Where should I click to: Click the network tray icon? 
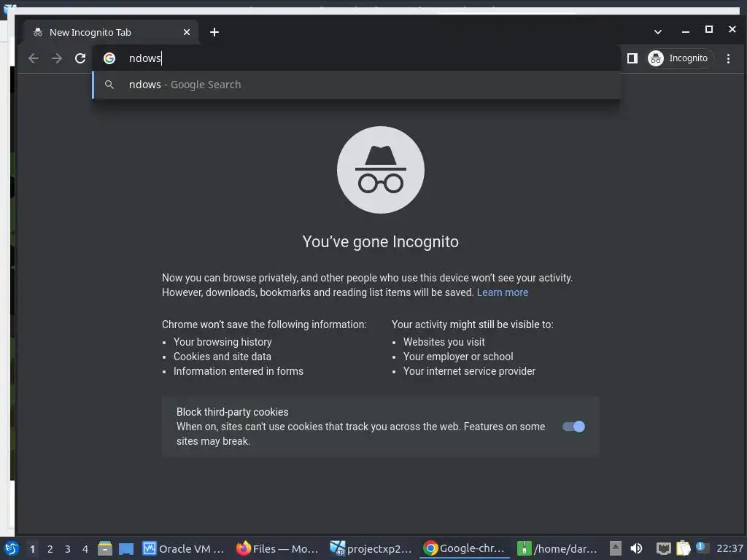663,548
